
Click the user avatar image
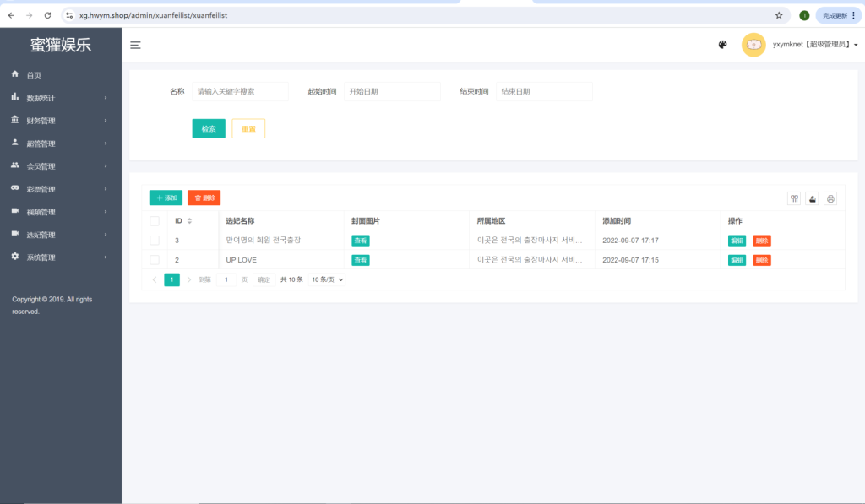pos(753,45)
